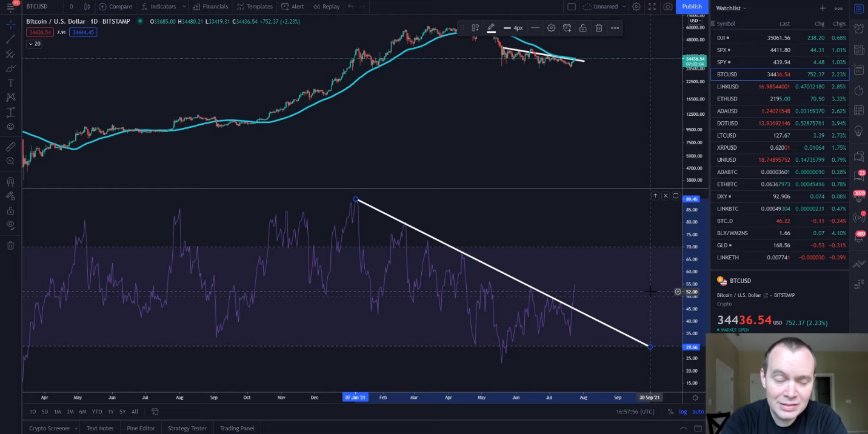
Task: Open Watchlist more options menu
Action: [x=838, y=8]
